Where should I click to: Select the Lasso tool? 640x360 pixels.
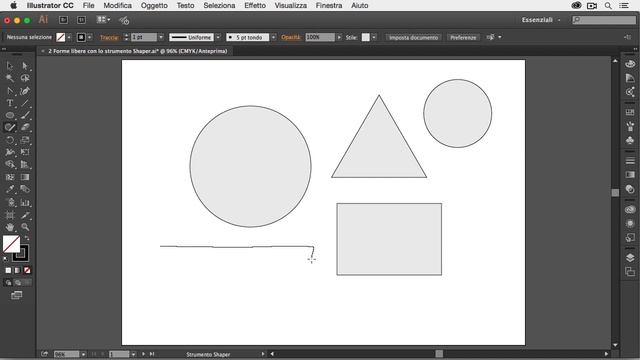(25, 78)
